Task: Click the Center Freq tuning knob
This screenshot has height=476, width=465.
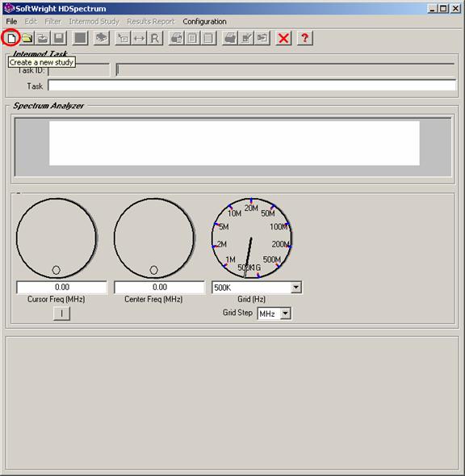Action: click(x=154, y=238)
